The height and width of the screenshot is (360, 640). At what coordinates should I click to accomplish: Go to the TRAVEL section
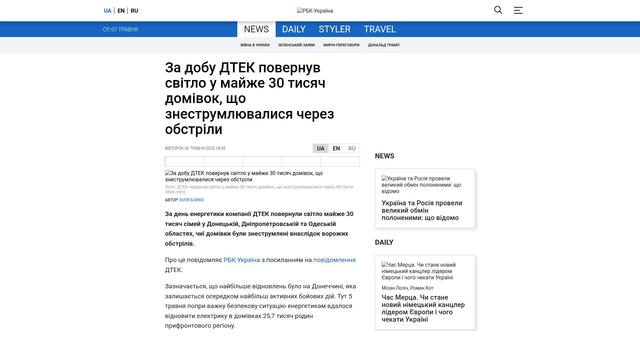click(x=380, y=29)
